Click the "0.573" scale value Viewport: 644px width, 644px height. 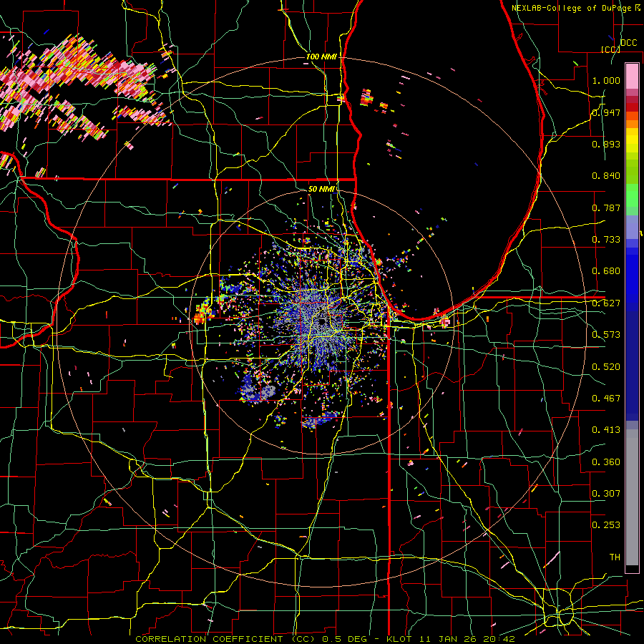(x=606, y=335)
